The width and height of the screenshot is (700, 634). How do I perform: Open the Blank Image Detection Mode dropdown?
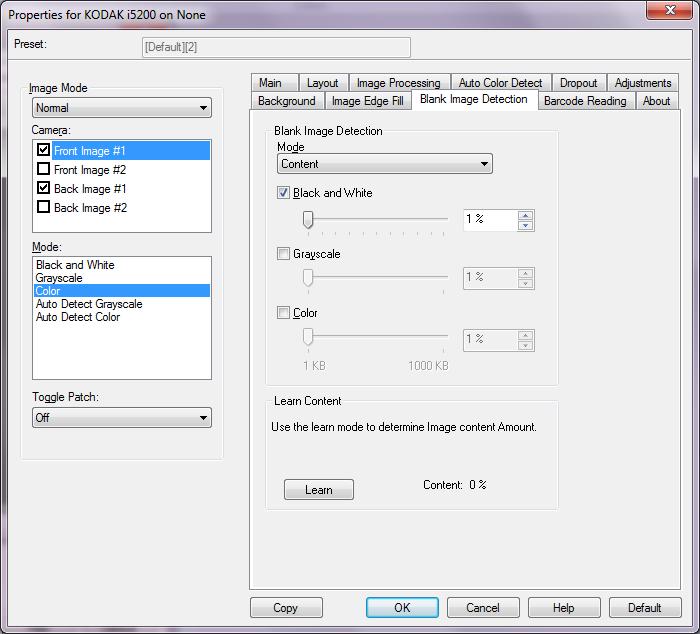384,163
